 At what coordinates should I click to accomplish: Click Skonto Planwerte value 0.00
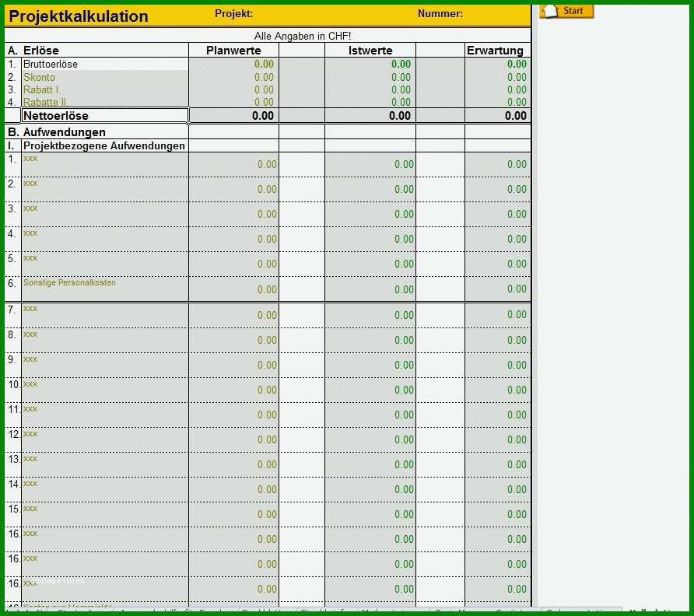pyautogui.click(x=264, y=78)
